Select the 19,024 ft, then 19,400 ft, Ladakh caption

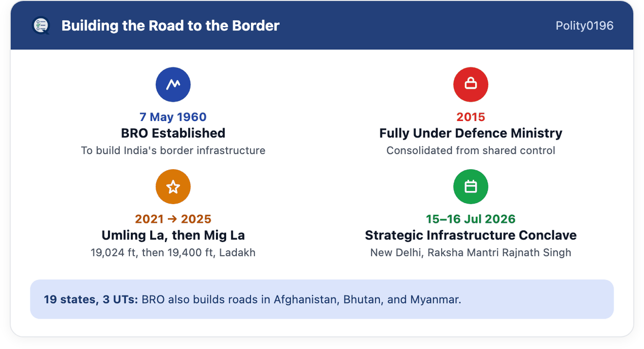click(x=173, y=252)
